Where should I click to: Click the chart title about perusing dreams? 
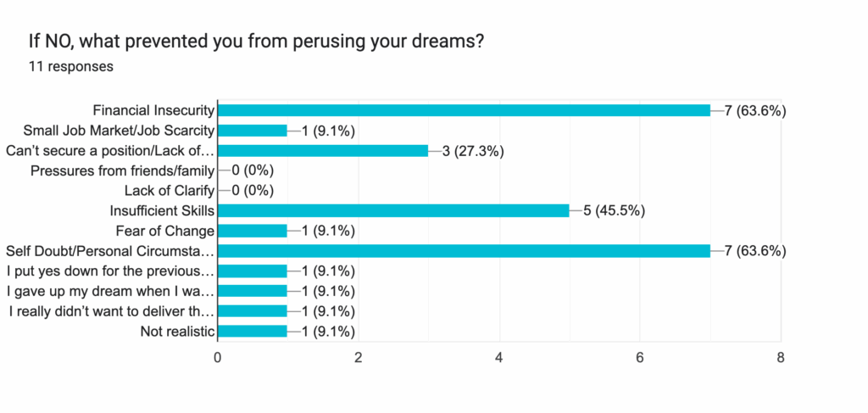pos(256,41)
